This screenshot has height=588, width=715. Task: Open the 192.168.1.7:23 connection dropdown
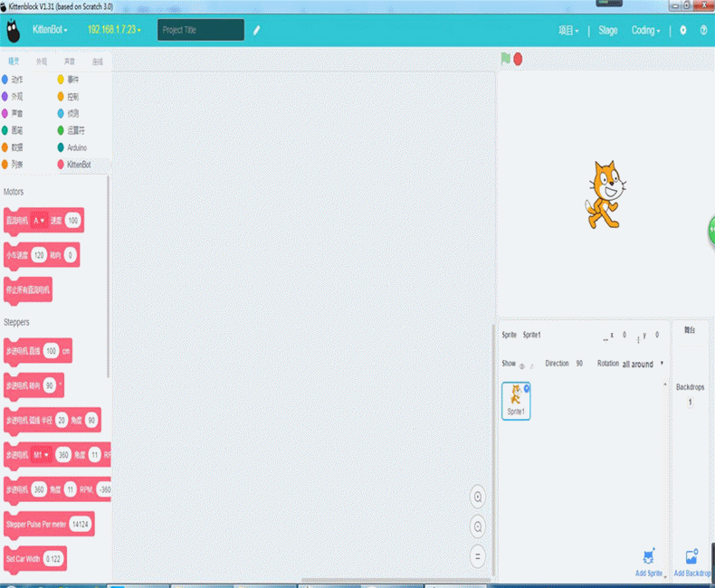[x=114, y=30]
